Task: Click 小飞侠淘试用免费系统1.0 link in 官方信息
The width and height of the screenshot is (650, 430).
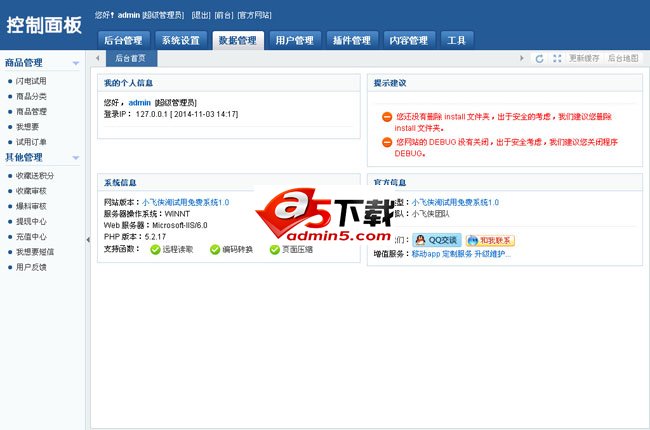Action: (x=455, y=202)
